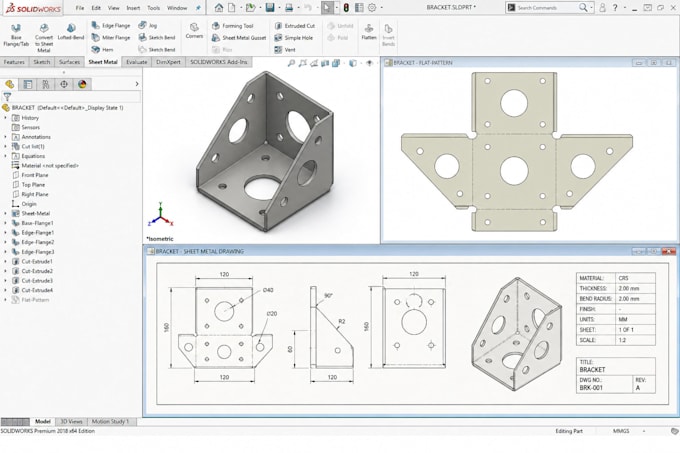Viewport: 680px width, 453px height.
Task: Click the user login icon
Action: (602, 7)
